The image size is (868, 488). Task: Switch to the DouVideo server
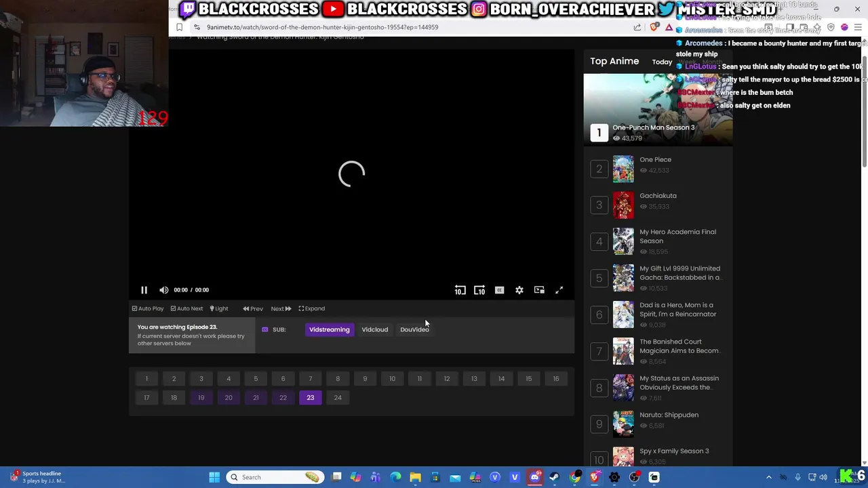pyautogui.click(x=414, y=329)
